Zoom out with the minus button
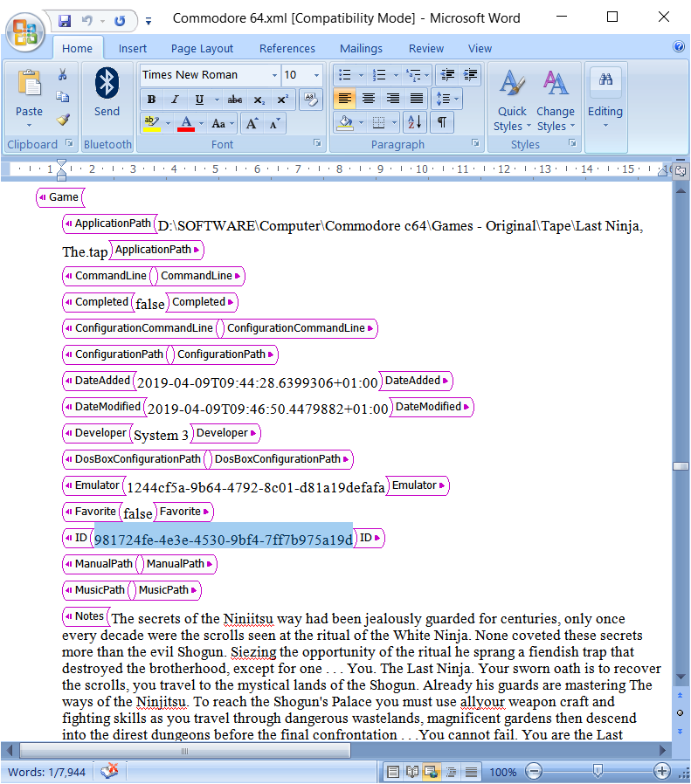The image size is (691, 784). pos(534,772)
